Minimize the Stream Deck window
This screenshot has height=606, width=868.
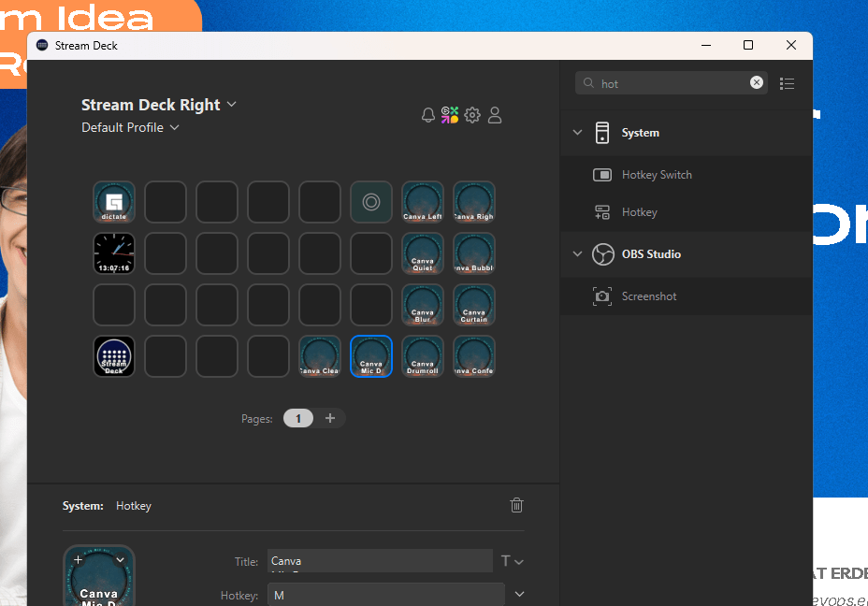coord(706,46)
